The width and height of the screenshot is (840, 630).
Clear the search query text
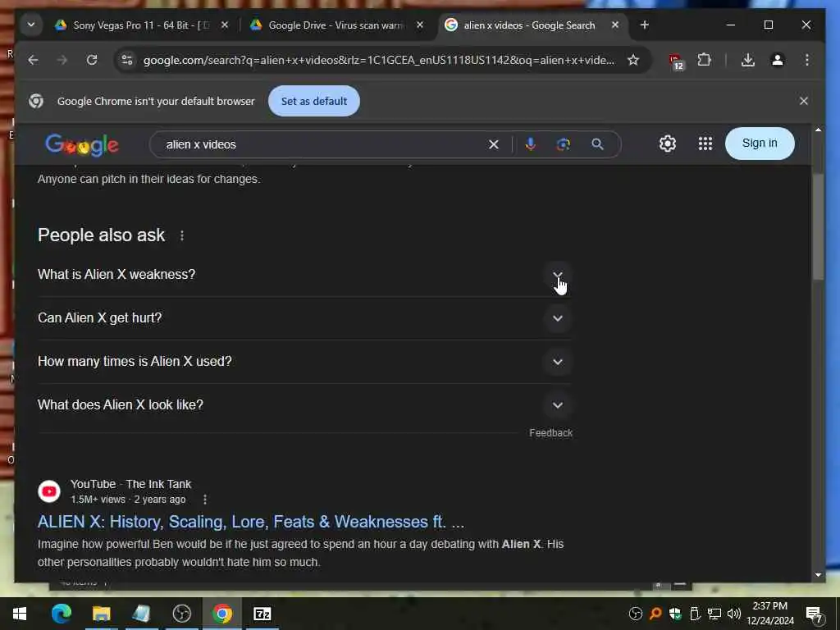point(493,144)
